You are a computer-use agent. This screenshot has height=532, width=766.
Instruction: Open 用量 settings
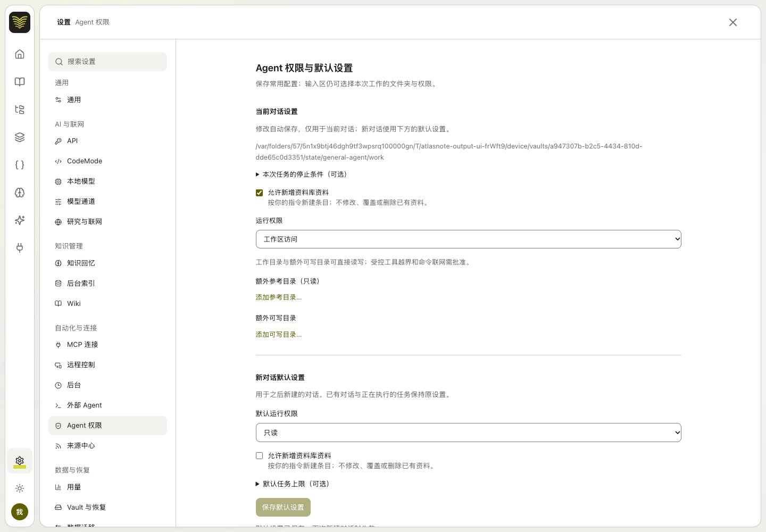[107, 487]
